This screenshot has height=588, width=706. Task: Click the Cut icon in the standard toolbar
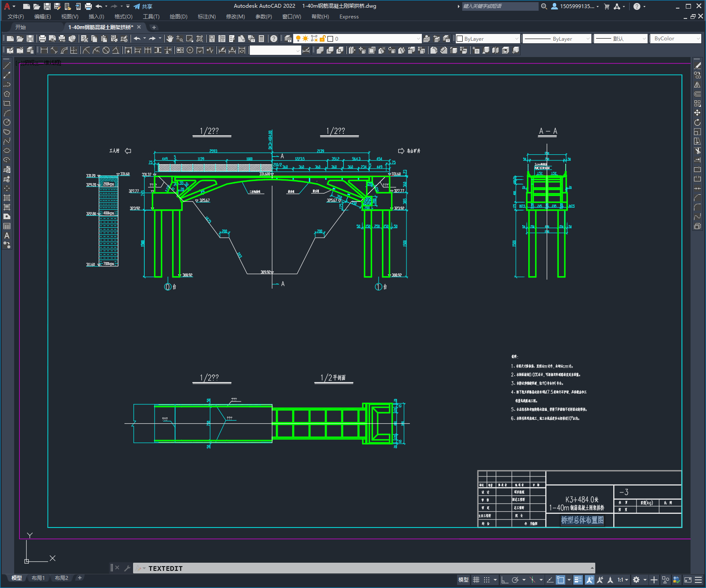click(85, 39)
